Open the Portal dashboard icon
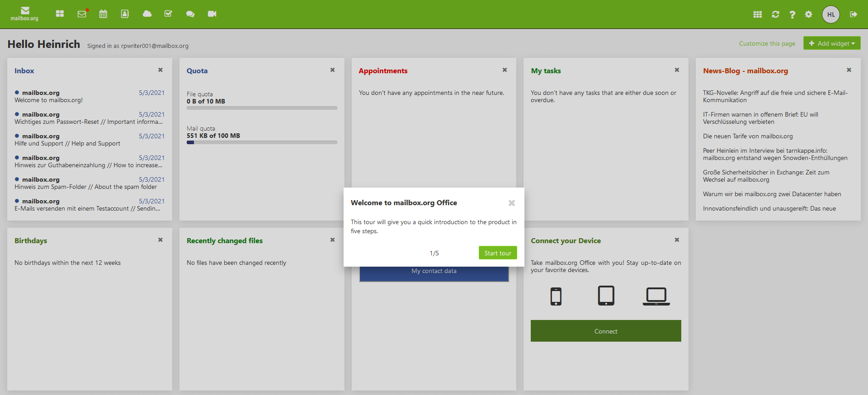The height and width of the screenshot is (395, 868). click(x=60, y=14)
